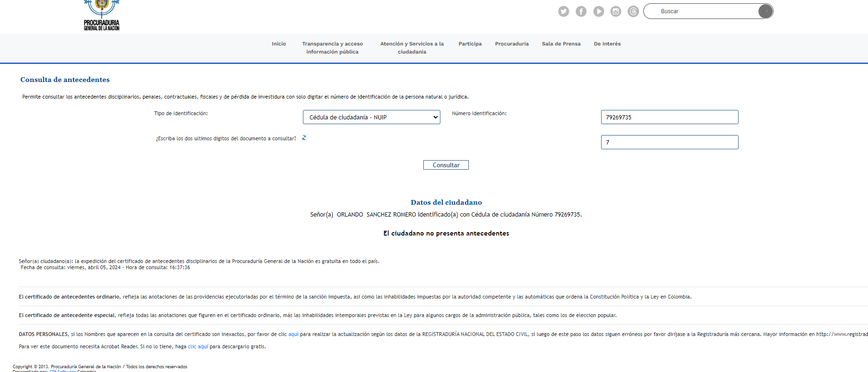The height and width of the screenshot is (372, 868).
Task: Open the Inicio menu item
Action: click(x=279, y=44)
